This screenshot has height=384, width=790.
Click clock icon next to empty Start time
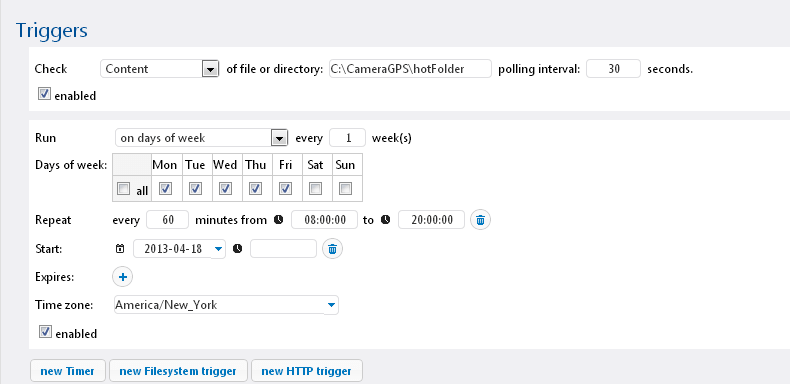tap(238, 249)
